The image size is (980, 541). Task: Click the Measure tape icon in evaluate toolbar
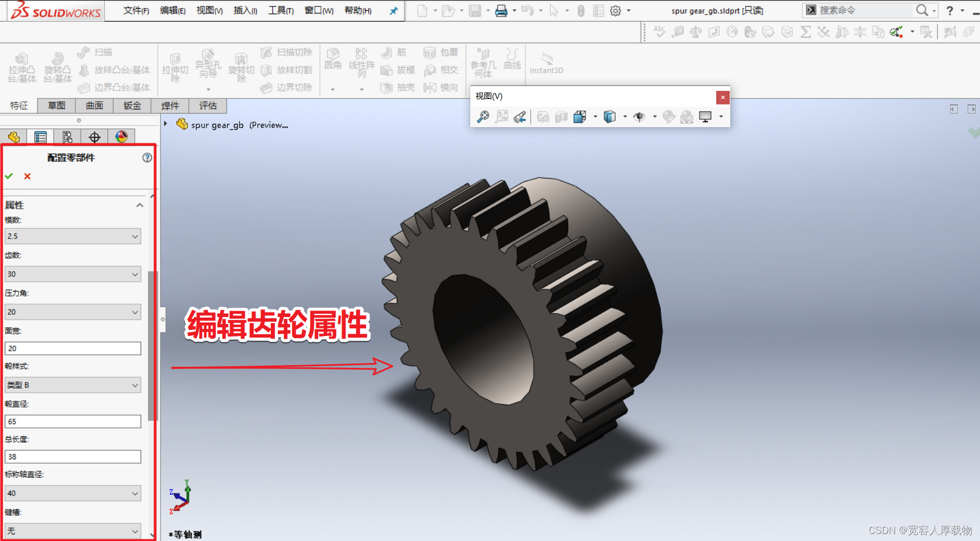tap(677, 32)
